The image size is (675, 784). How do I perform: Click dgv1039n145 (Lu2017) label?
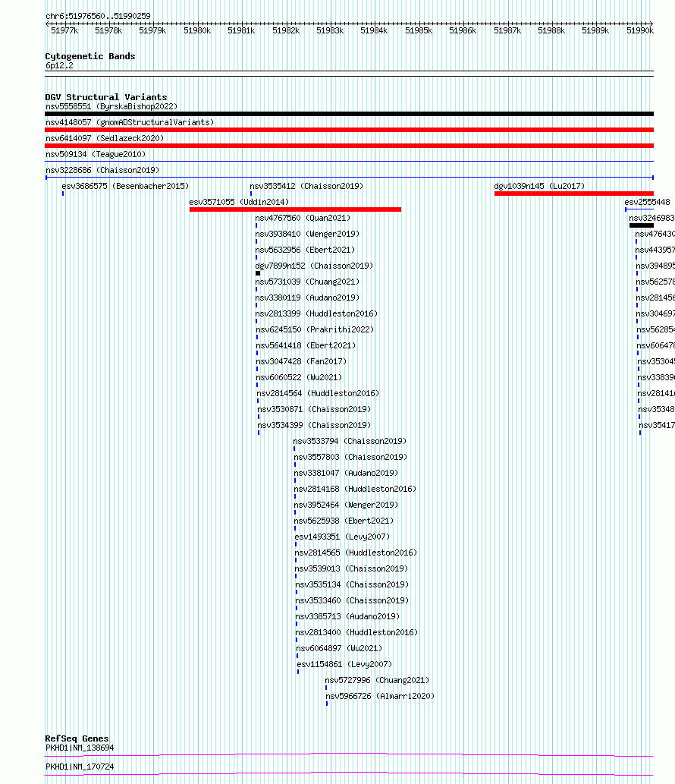[539, 187]
